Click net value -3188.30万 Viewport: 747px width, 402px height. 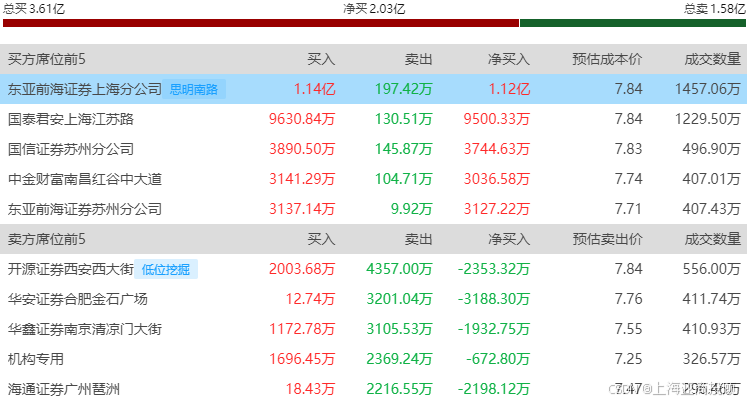(494, 299)
